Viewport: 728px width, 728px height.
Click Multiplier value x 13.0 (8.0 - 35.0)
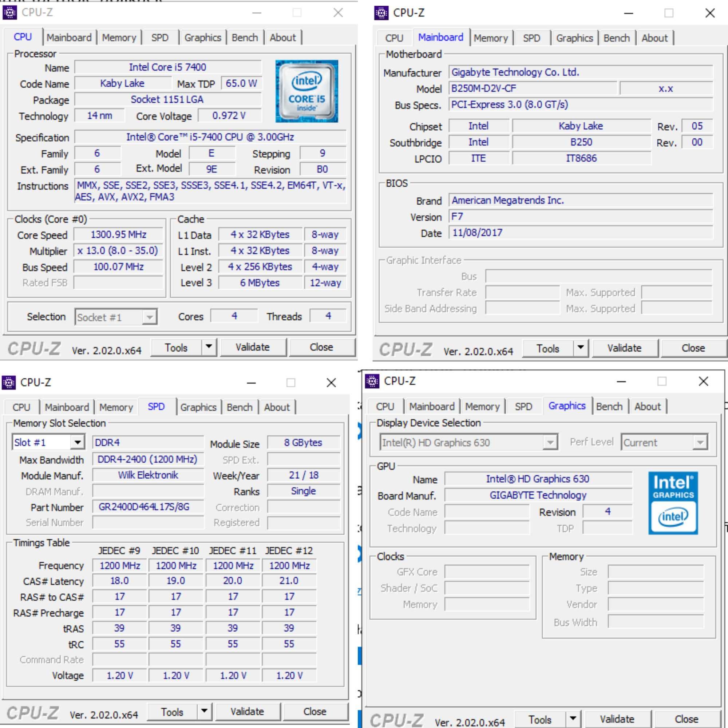(118, 250)
